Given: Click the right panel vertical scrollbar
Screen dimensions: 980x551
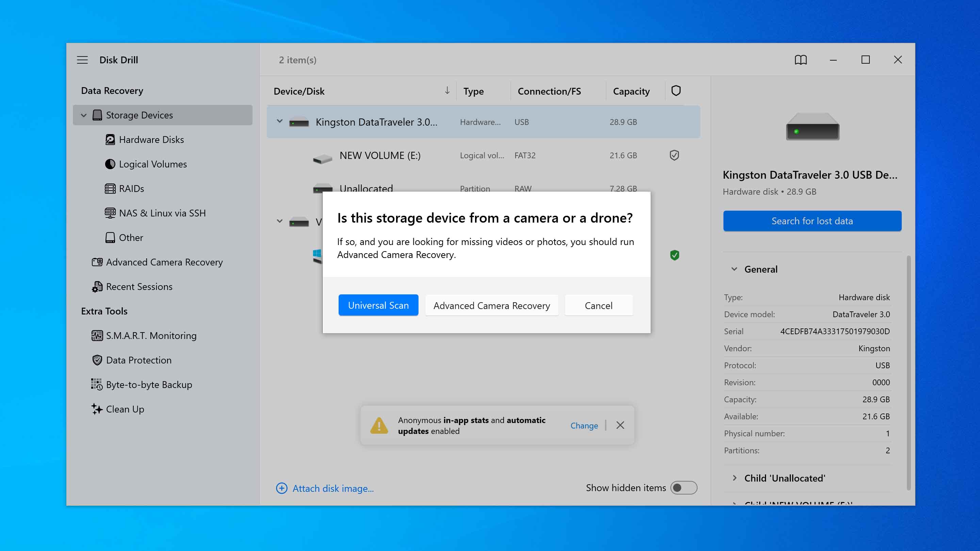Looking at the screenshot, I should click(909, 373).
